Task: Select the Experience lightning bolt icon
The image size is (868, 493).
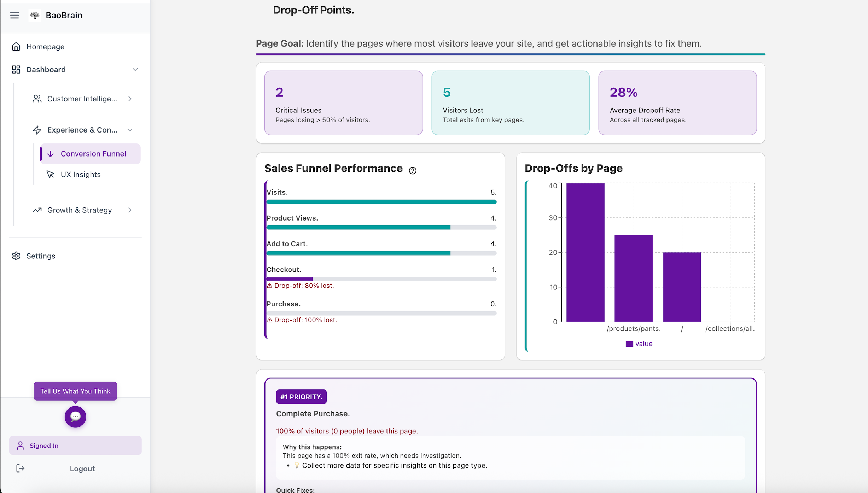Action: [37, 130]
